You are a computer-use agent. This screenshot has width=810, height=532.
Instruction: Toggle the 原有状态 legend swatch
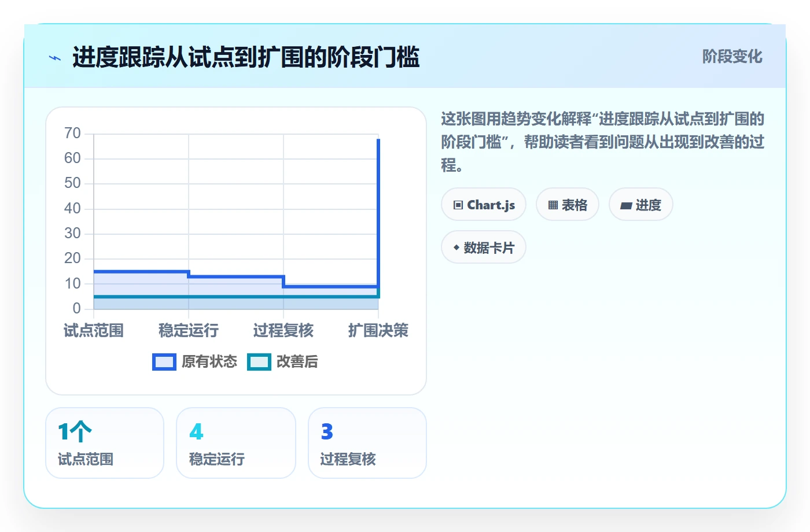[164, 362]
